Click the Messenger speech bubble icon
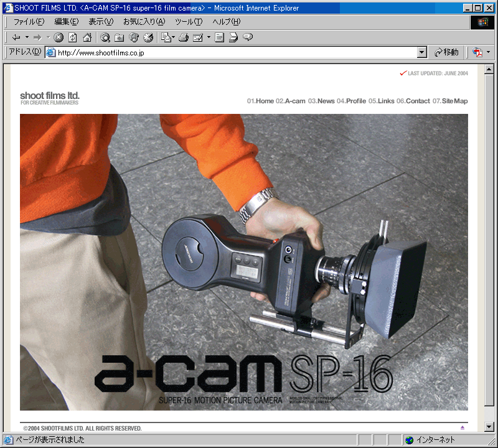 click(248, 37)
